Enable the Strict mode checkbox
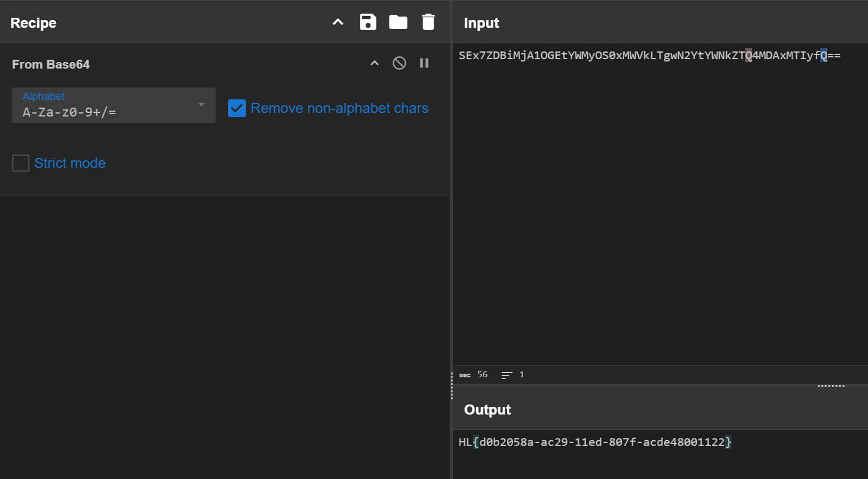This screenshot has height=479, width=868. pos(21,163)
